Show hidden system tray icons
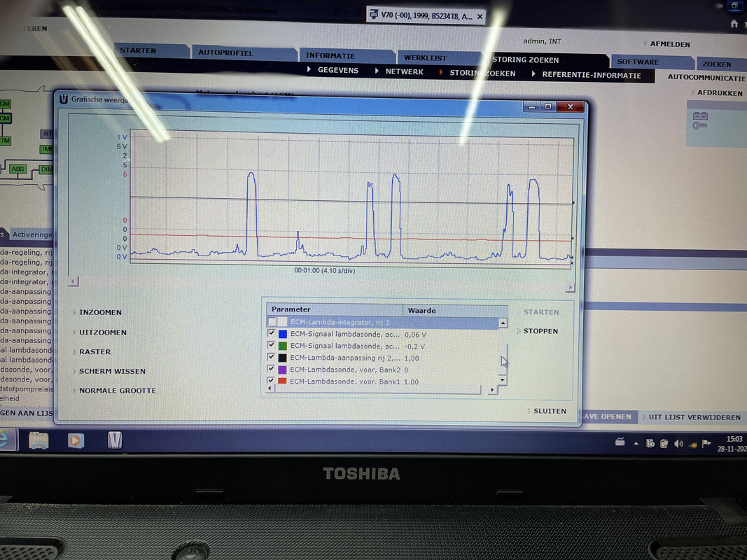 coord(636,443)
